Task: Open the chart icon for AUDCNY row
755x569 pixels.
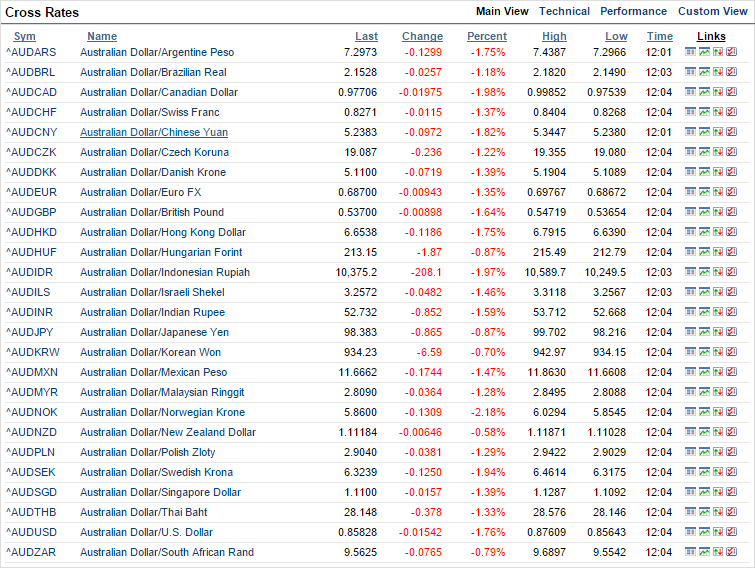Action: click(704, 132)
